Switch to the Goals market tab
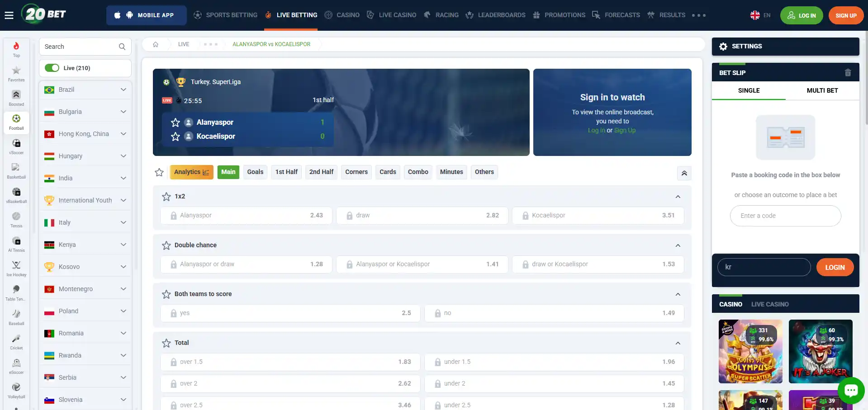The image size is (868, 410). [x=255, y=172]
